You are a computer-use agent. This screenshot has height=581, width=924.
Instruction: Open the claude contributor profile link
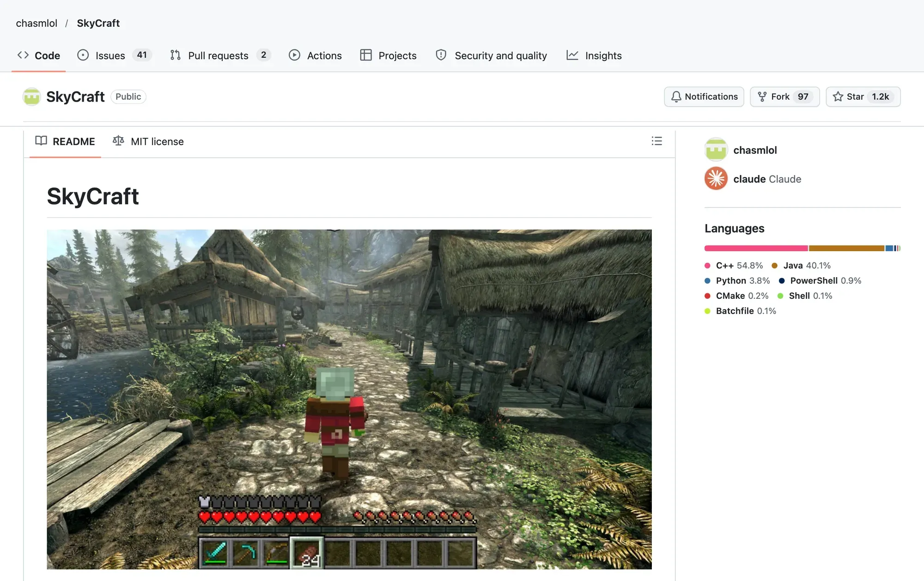coord(767,179)
